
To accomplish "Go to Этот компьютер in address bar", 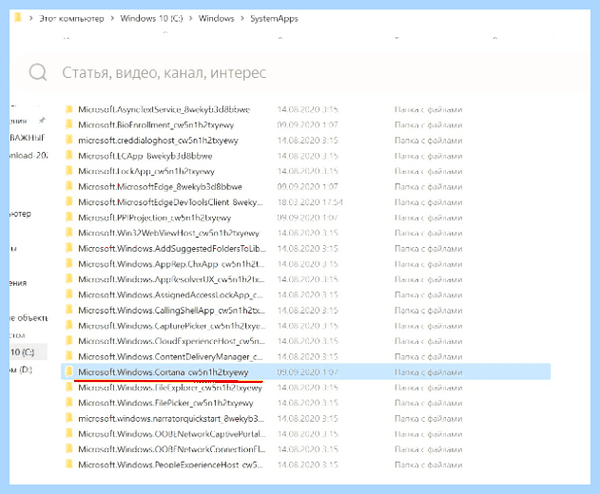I will (x=72, y=18).
